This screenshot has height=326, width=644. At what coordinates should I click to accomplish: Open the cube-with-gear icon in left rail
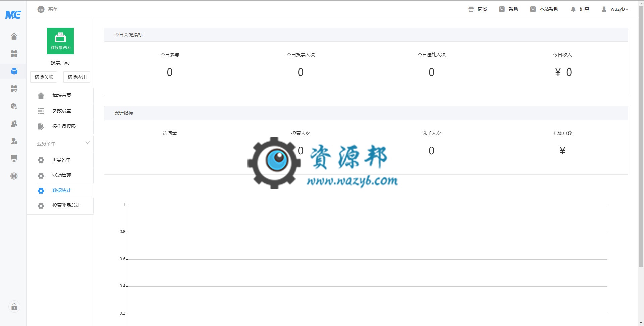pyautogui.click(x=14, y=106)
